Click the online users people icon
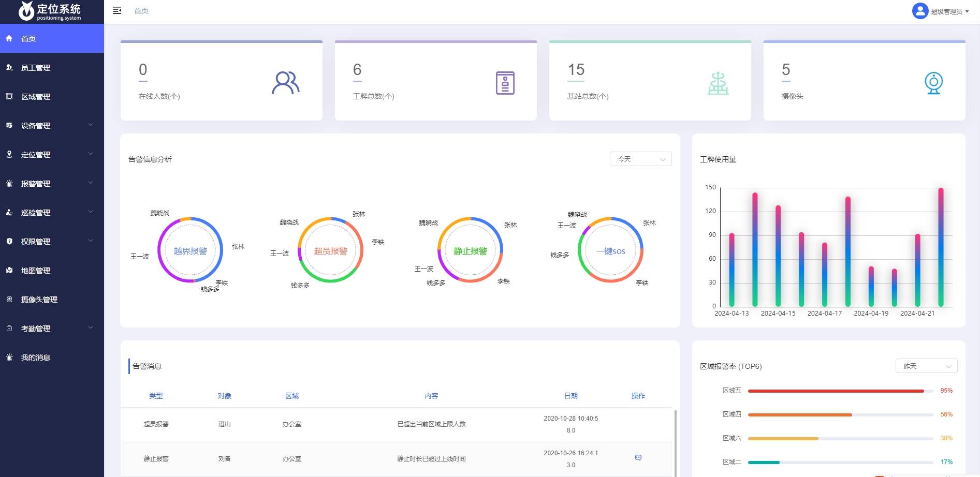 click(285, 83)
